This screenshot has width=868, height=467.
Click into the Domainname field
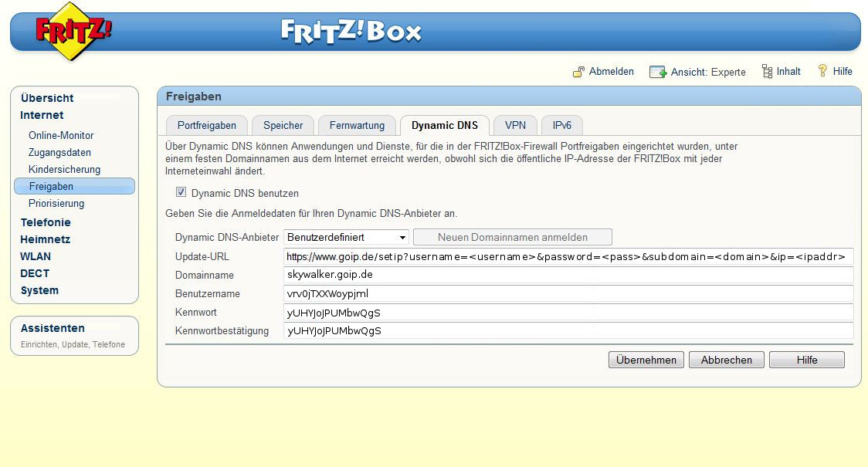pos(568,275)
